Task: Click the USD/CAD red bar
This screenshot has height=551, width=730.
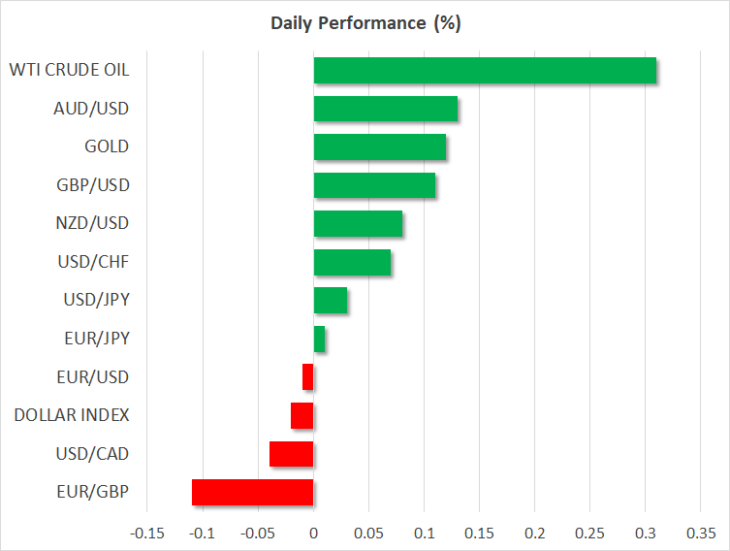Action: click(291, 454)
